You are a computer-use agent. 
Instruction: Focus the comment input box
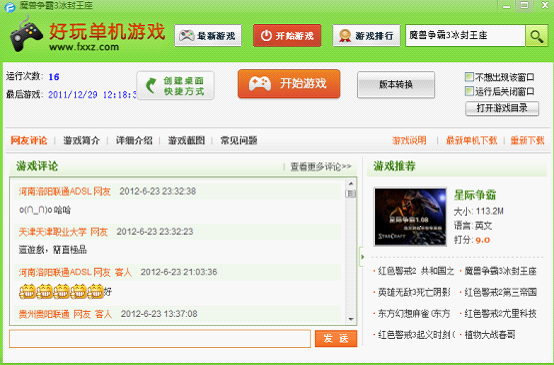coord(160,338)
